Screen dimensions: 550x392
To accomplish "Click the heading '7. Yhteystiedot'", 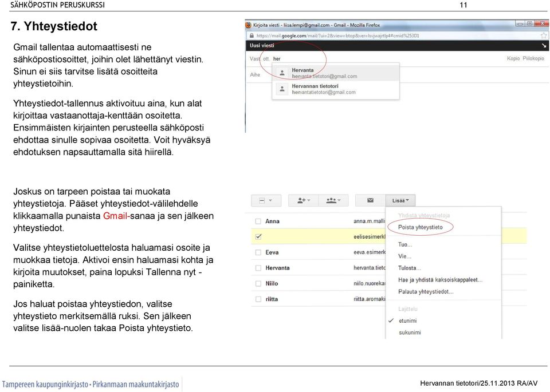I will point(54,26).
